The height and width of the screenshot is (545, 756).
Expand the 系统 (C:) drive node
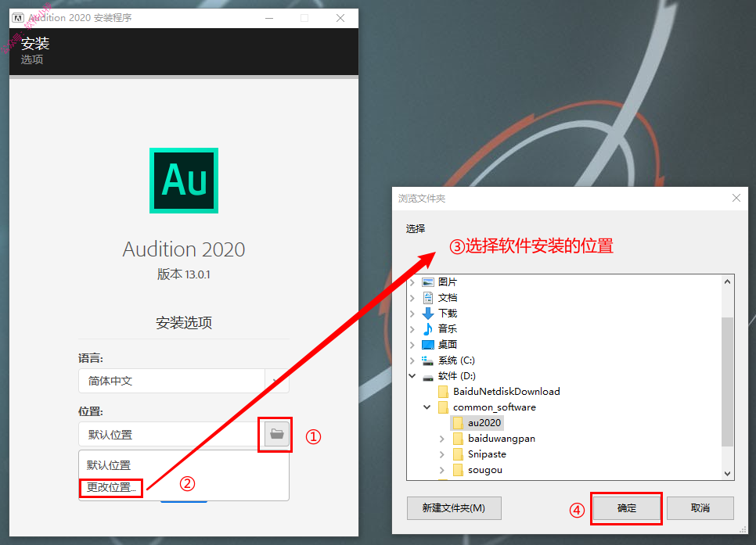pyautogui.click(x=412, y=360)
